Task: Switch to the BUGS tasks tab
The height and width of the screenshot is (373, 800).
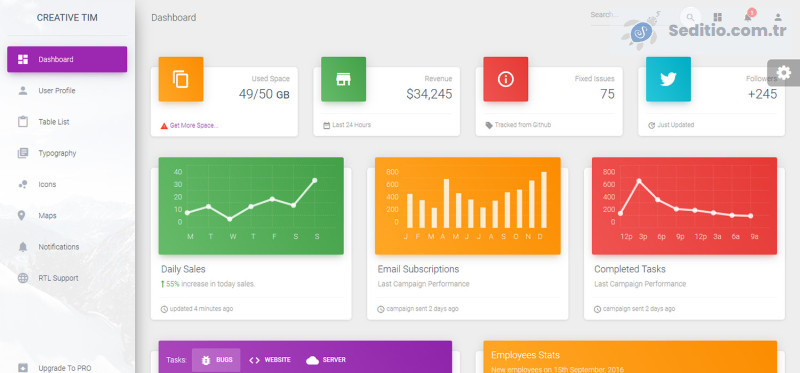Action: click(x=216, y=360)
